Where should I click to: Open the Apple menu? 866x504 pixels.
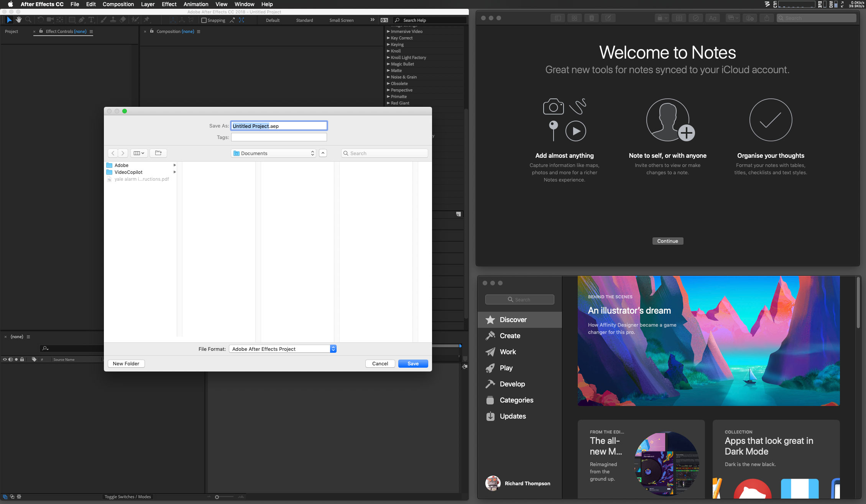[10, 4]
